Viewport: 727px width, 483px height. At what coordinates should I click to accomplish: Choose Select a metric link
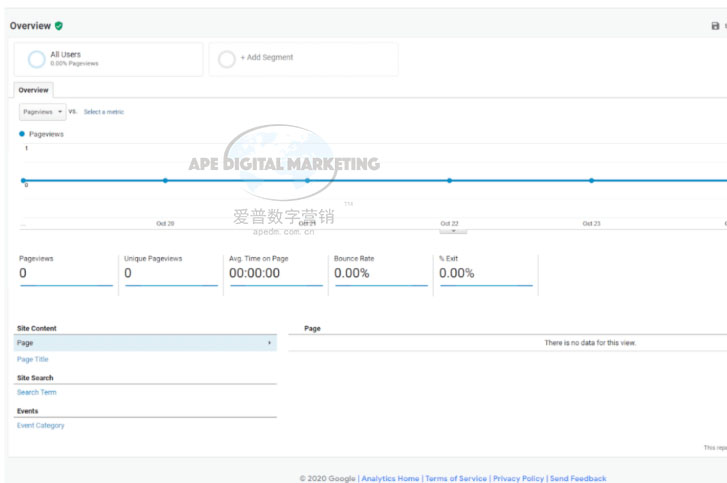(104, 112)
